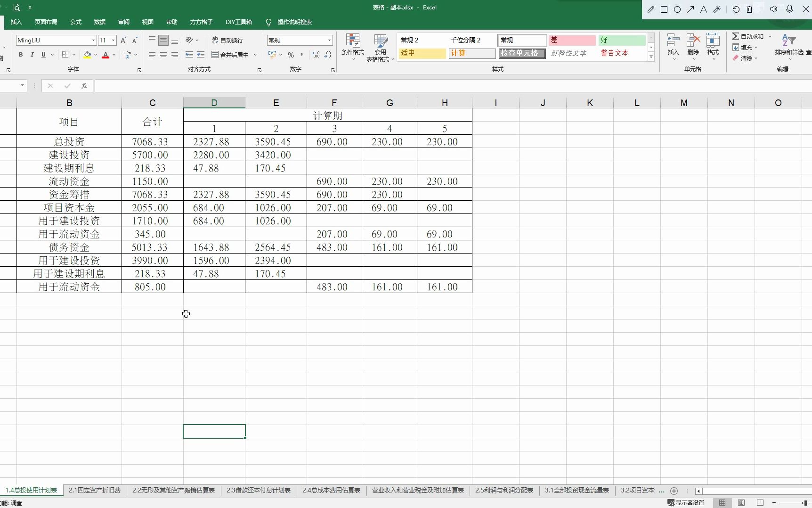Open the MingLiU font name dropdown

(x=93, y=41)
